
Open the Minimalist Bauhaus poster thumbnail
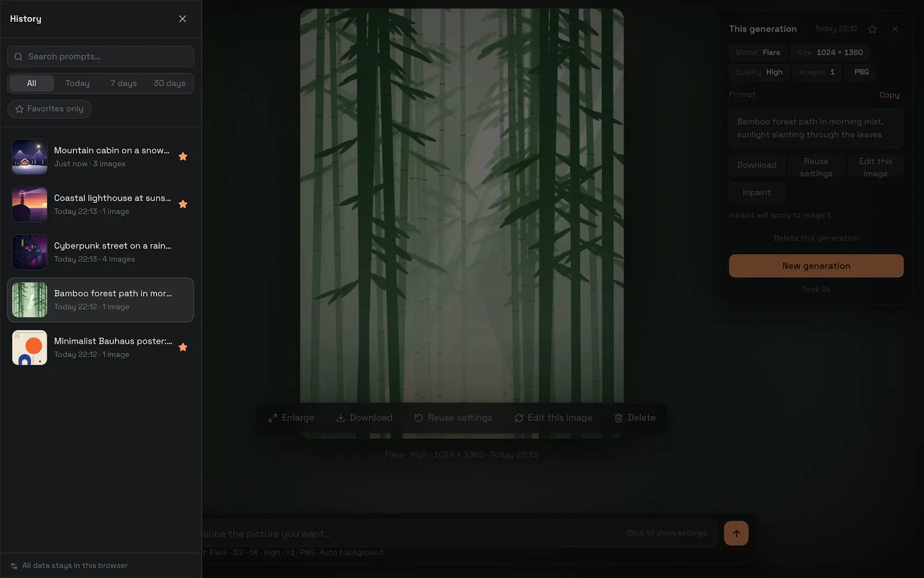pyautogui.click(x=29, y=347)
